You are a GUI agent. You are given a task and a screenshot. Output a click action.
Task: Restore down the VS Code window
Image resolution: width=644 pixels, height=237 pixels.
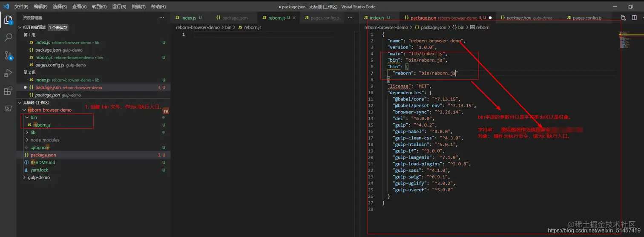[x=630, y=6]
